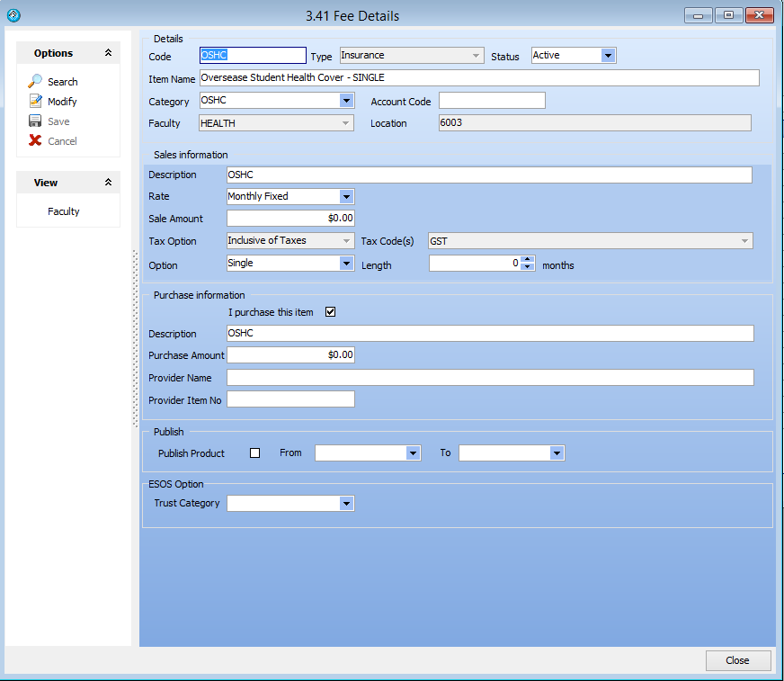
Task: Open the Status dropdown
Action: point(608,56)
